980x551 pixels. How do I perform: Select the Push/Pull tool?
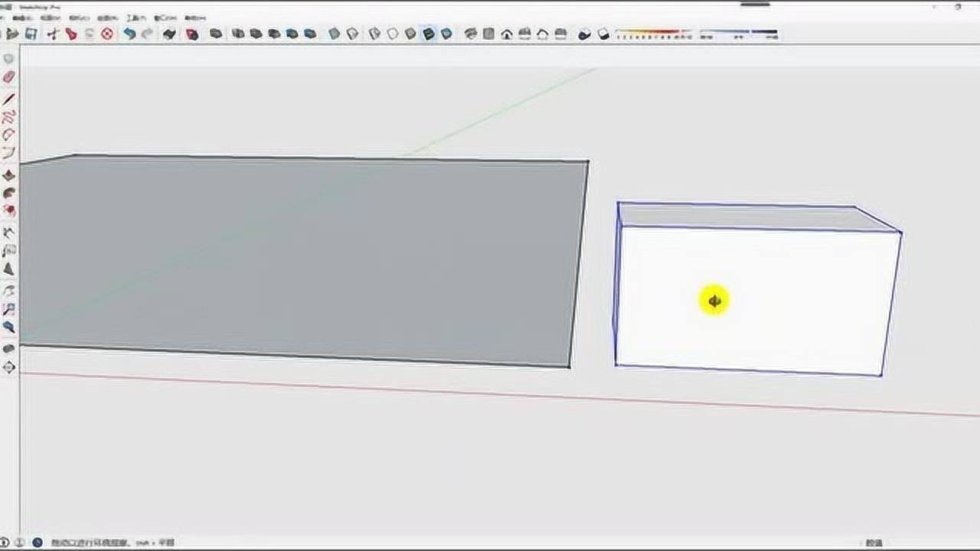[x=9, y=175]
